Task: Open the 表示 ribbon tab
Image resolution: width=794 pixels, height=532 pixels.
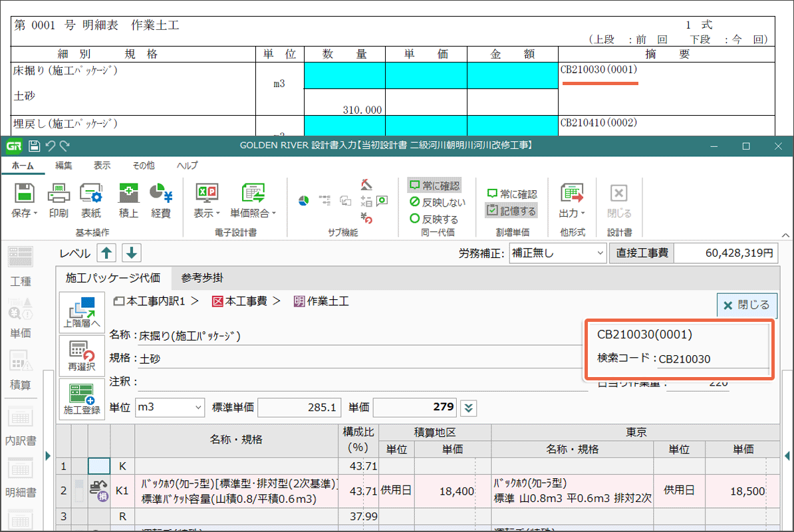Action: pyautogui.click(x=102, y=166)
